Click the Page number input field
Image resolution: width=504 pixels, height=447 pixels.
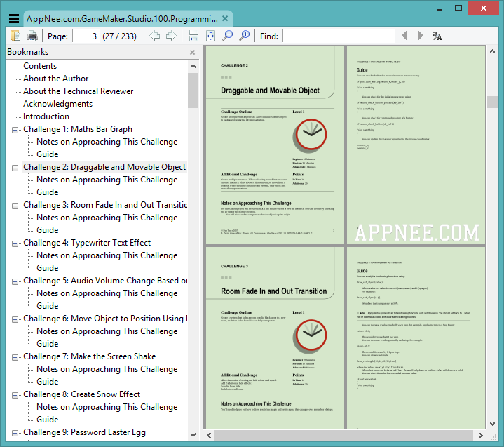click(x=86, y=36)
